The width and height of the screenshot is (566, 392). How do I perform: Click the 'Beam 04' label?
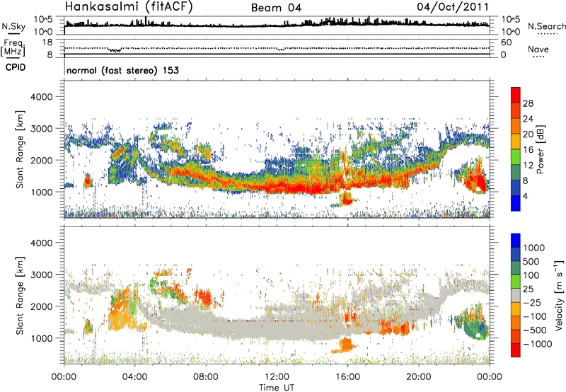(x=276, y=8)
